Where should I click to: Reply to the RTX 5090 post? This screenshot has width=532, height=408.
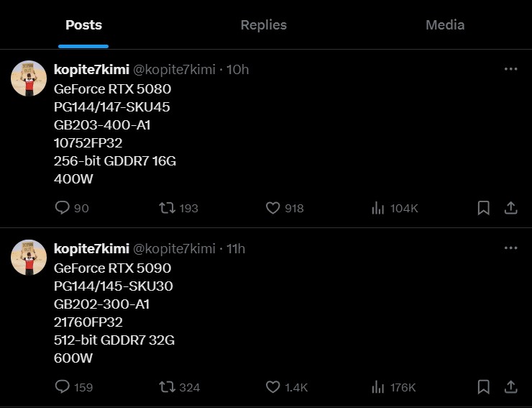(63, 387)
